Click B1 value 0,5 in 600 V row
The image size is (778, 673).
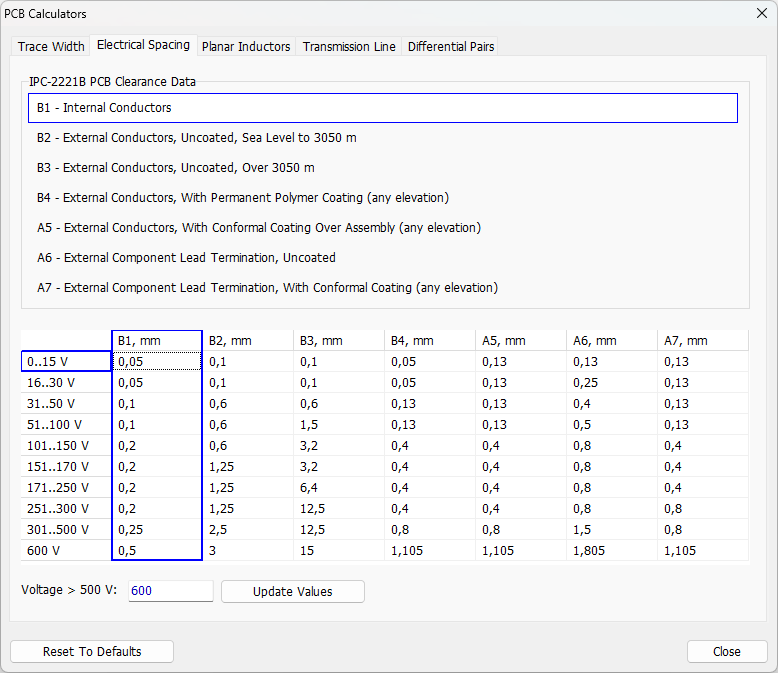(157, 550)
